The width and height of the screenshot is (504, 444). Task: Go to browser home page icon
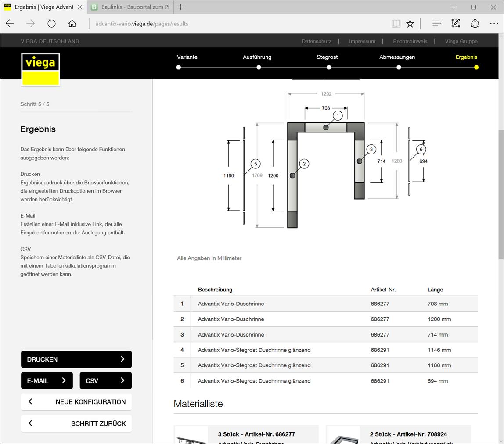point(72,23)
